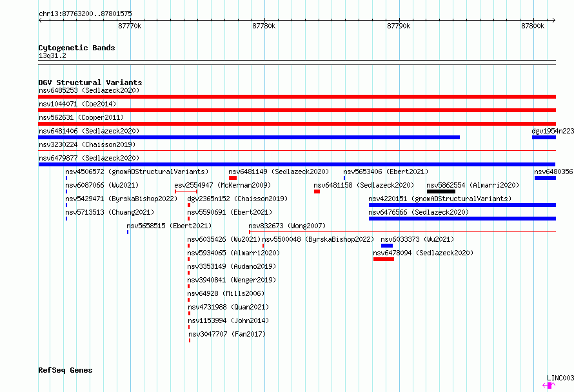Screen dimensions: 574x392
Task: Click the nsv6087066 (Wu2021) label
Action: (x=102, y=185)
